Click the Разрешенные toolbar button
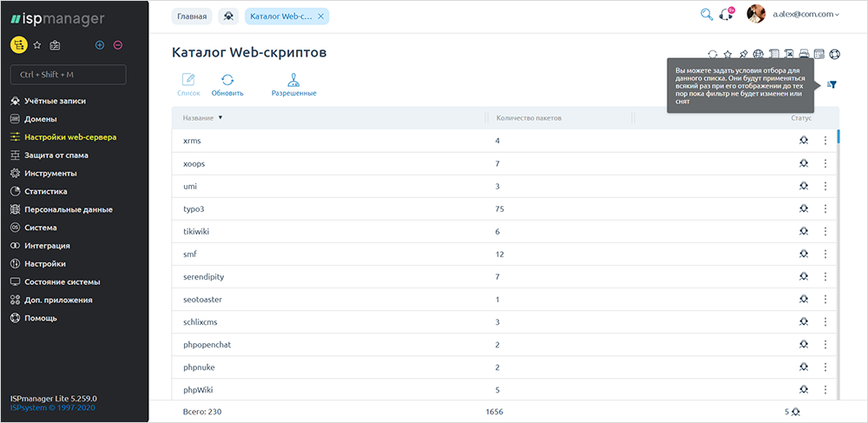The width and height of the screenshot is (868, 423). 294,85
